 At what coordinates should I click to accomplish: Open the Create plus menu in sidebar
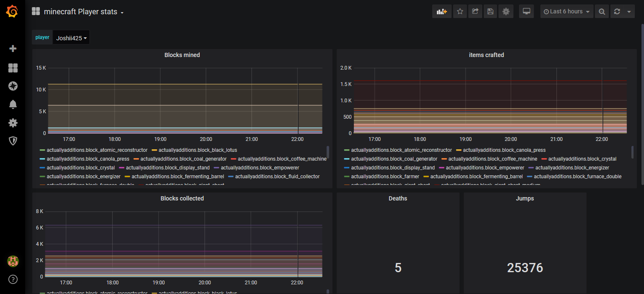13,49
